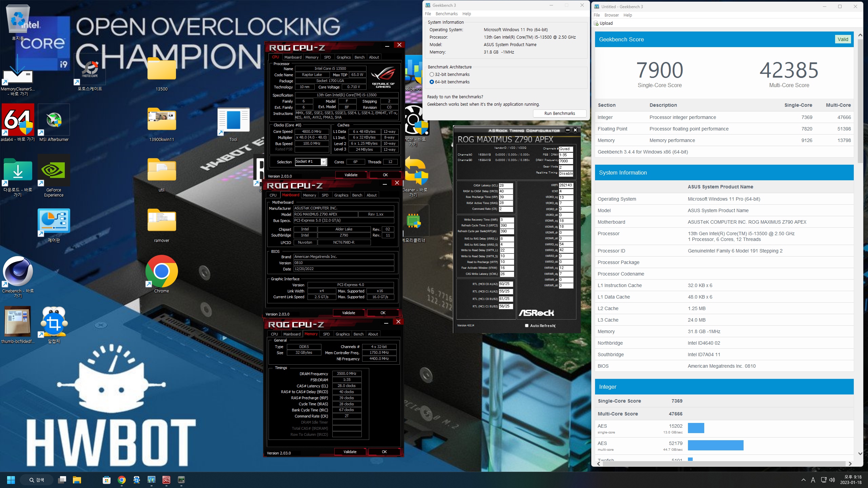Open Benchmarks menu in Geekbench 3
The image size is (868, 488).
447,14
